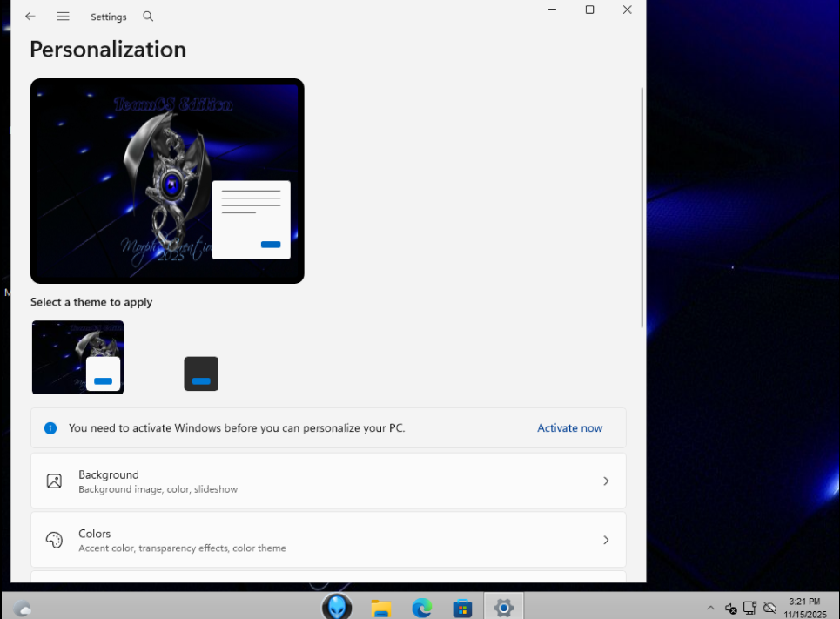Expand the Background settings chevron

pos(606,481)
